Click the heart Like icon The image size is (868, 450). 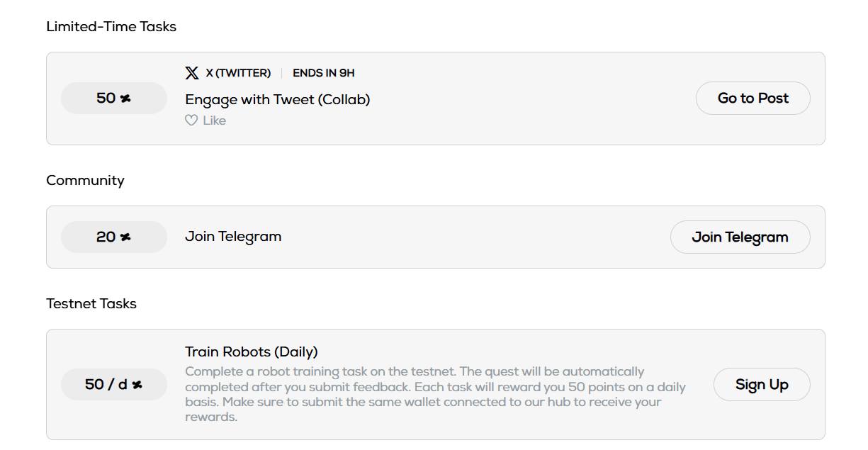[x=191, y=120]
